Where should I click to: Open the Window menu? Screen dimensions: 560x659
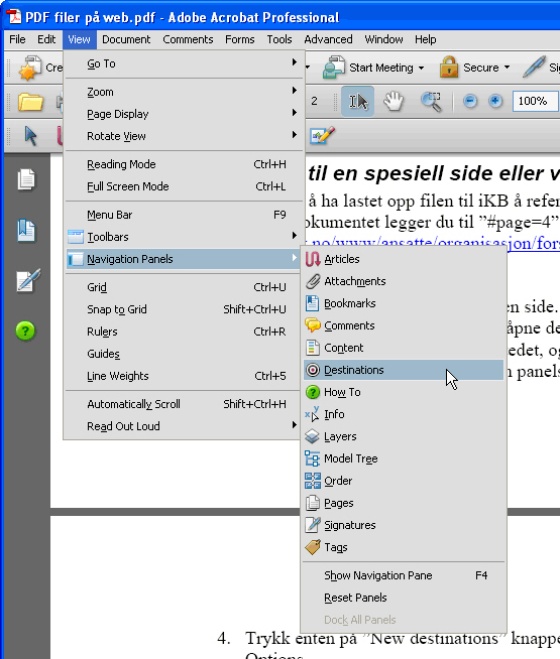(384, 40)
